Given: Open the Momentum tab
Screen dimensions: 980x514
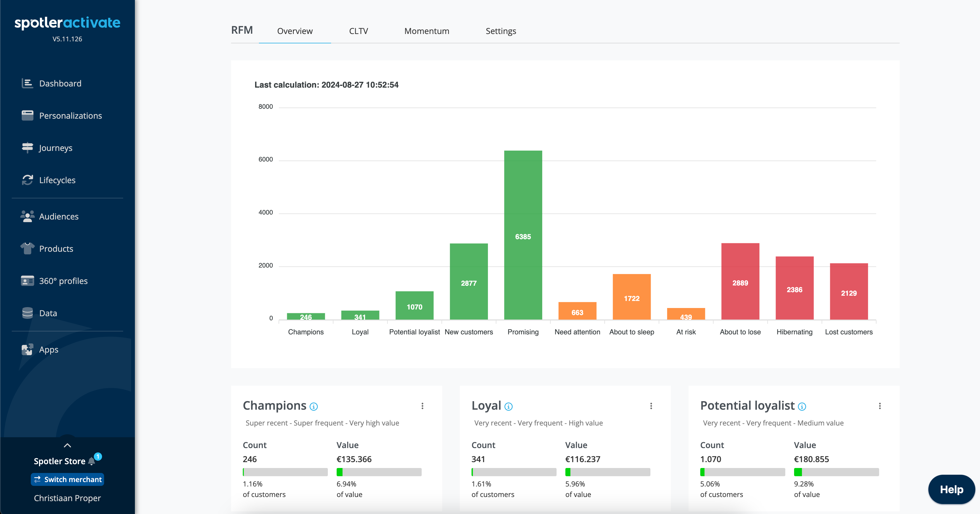Looking at the screenshot, I should (426, 31).
